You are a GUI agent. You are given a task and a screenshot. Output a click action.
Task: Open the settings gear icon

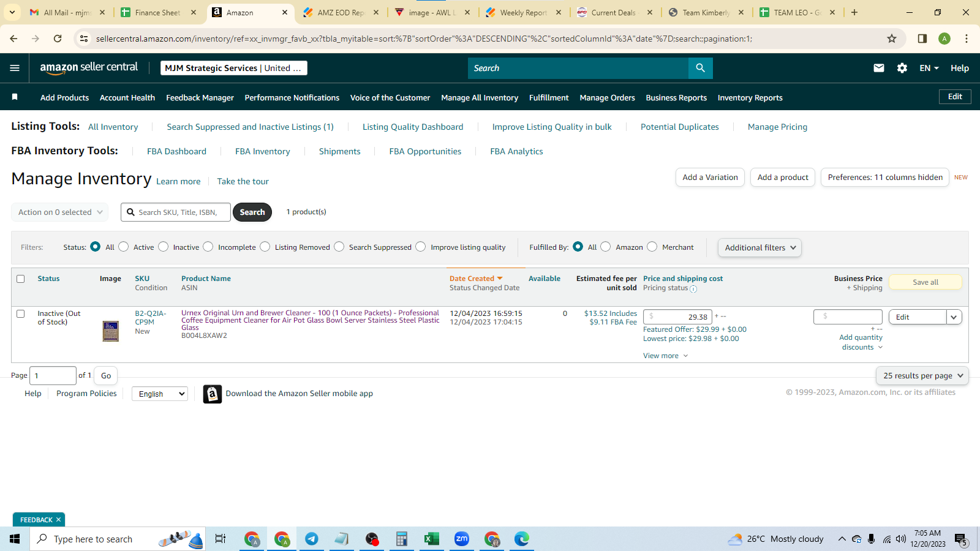pos(902,68)
